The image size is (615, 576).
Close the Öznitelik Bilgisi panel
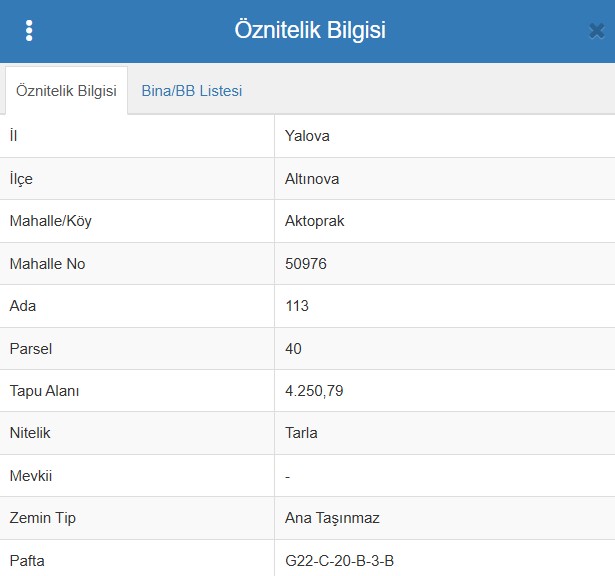(x=597, y=31)
